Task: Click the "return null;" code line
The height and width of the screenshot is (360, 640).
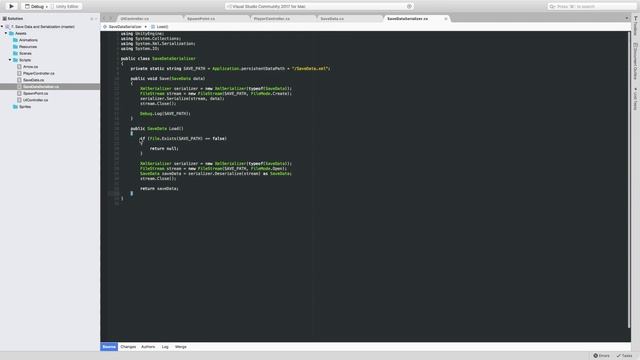Action: tap(164, 149)
